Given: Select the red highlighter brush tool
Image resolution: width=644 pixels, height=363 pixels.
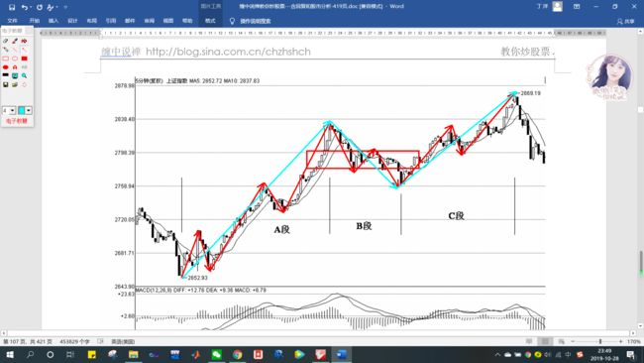Looking at the screenshot, I should pos(15,41).
